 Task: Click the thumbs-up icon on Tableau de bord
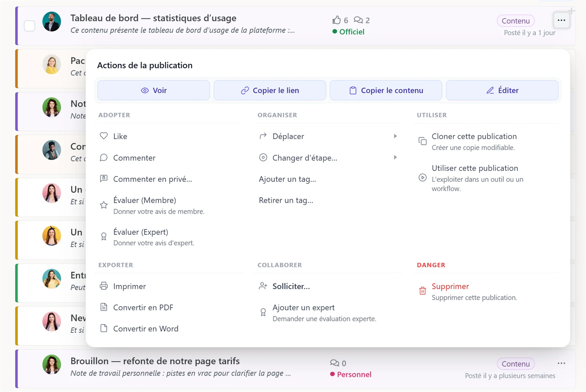(x=336, y=20)
